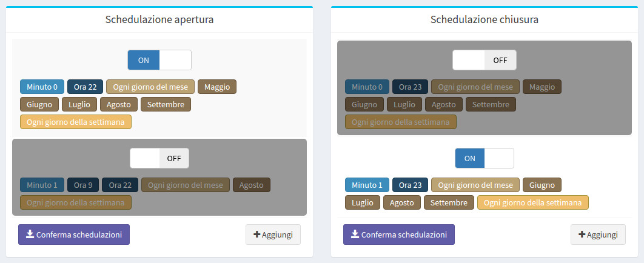Click plus icon in opening Aggiungi button
The image size is (644, 263).
tap(257, 235)
